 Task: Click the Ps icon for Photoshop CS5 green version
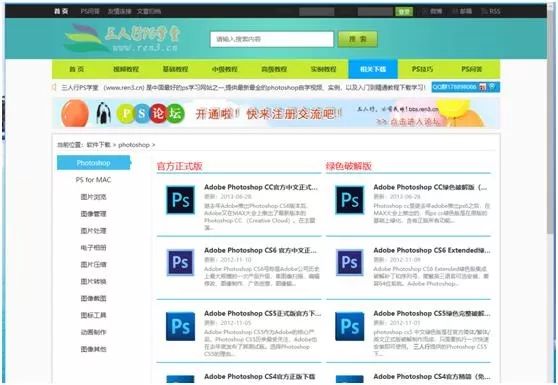pyautogui.click(x=350, y=326)
